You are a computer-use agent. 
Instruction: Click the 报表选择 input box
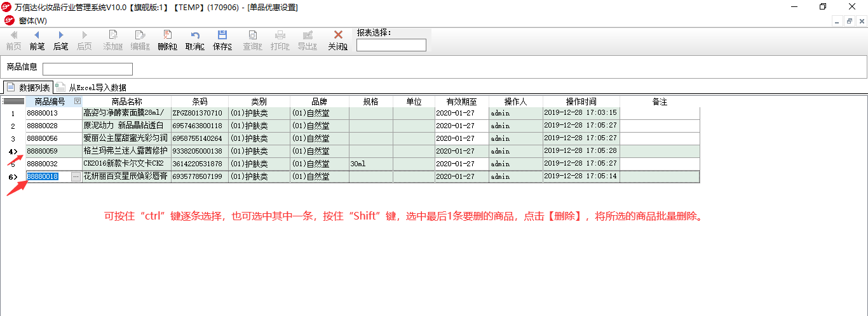point(391,45)
